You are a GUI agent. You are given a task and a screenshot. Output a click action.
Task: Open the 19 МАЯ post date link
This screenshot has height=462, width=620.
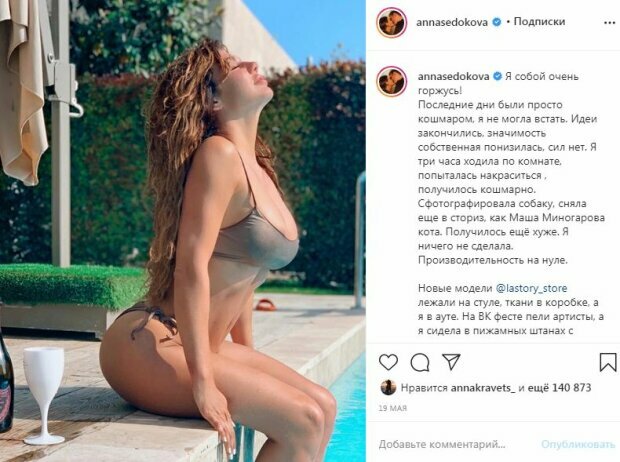coord(392,408)
